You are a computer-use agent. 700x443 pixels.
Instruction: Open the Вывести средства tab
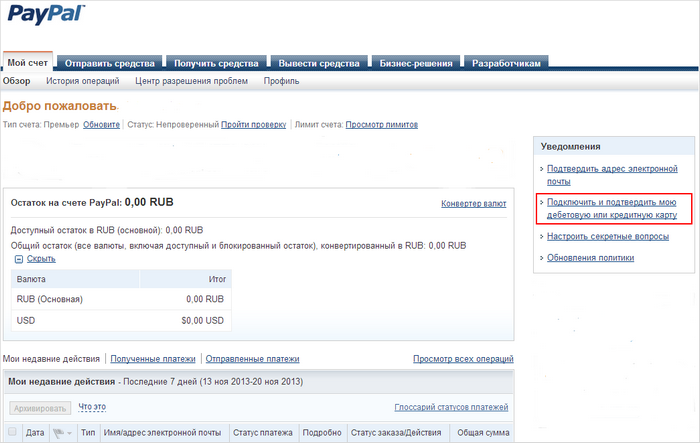point(319,63)
